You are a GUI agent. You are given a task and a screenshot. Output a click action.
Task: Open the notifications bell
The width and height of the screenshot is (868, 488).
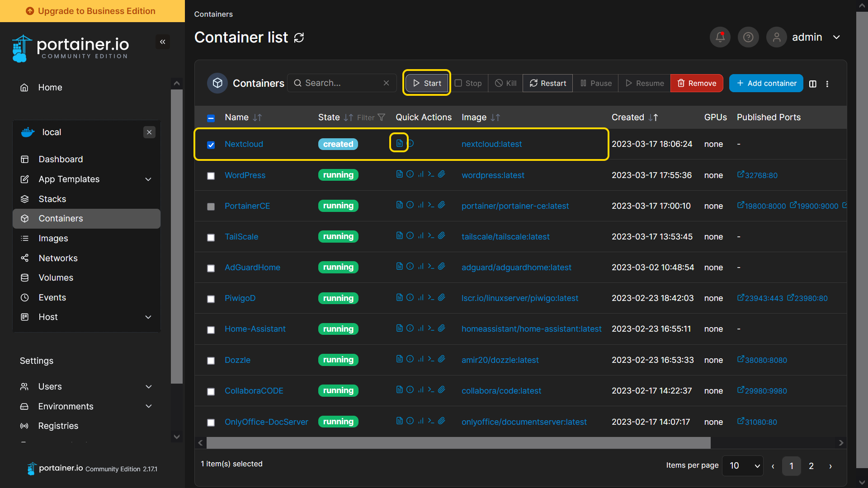[x=720, y=37]
